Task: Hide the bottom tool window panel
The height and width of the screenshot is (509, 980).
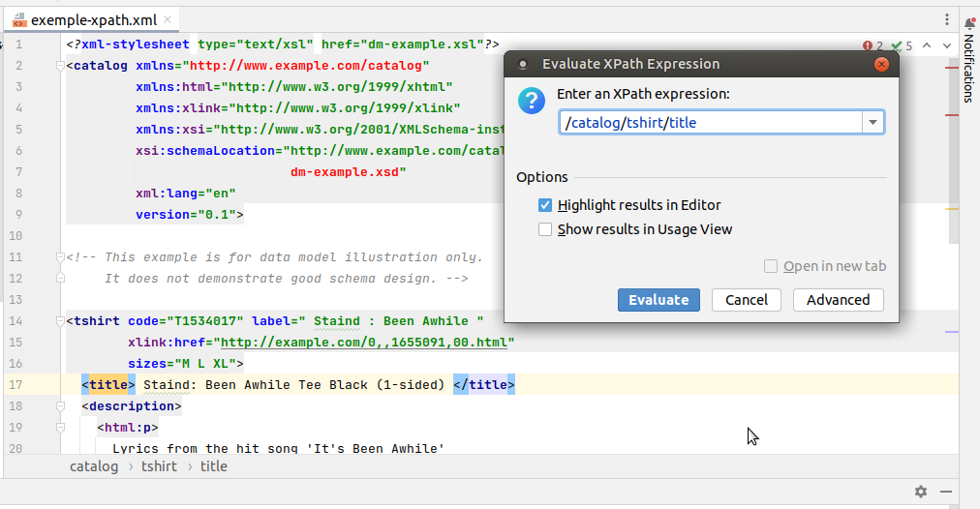Action: [946, 492]
